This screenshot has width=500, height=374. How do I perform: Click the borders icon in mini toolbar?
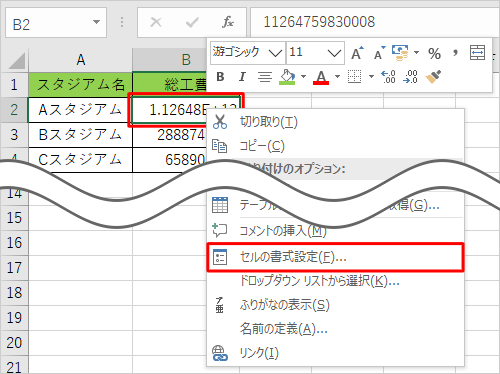(x=354, y=77)
